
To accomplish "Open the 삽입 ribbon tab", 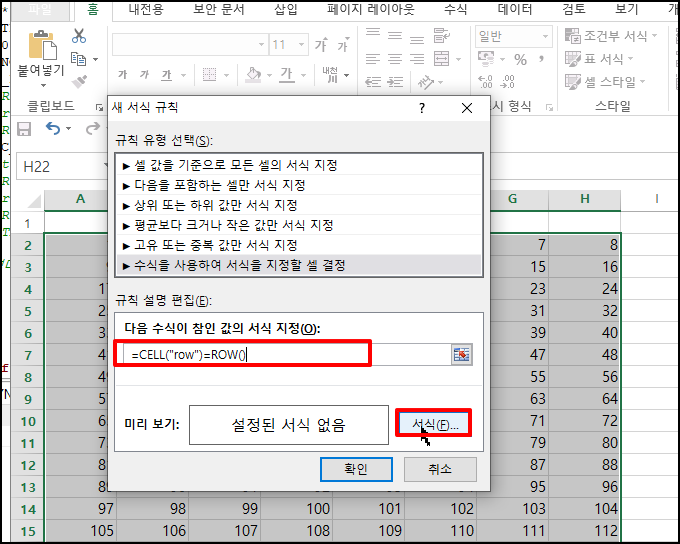I will pos(286,10).
